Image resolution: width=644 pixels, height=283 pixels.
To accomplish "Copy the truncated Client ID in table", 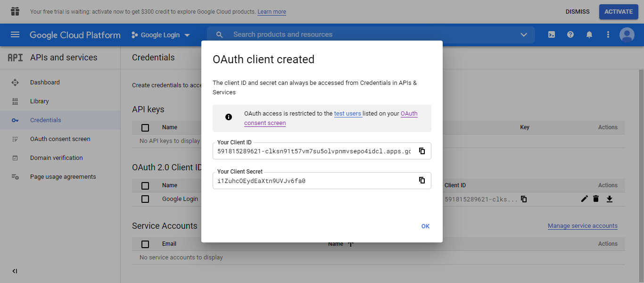I will click(x=524, y=199).
